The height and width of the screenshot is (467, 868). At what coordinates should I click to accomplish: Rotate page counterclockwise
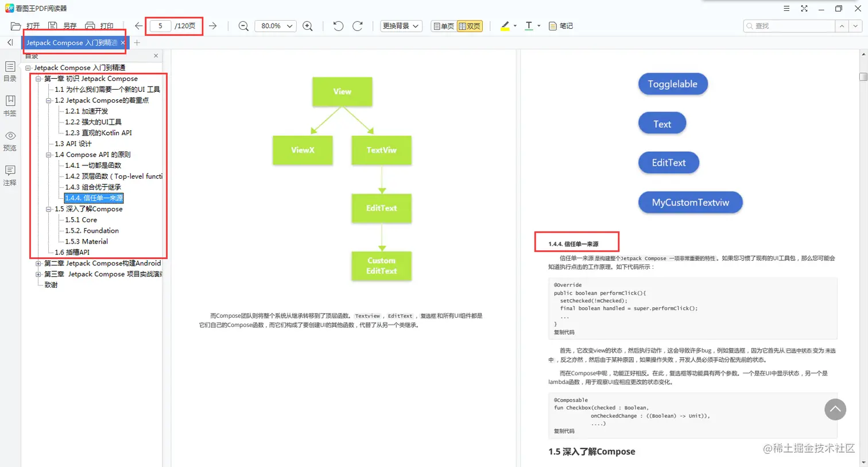point(338,26)
